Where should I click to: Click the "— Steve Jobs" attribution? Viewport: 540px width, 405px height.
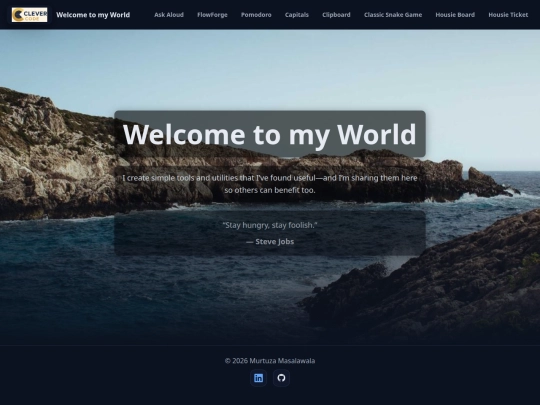tap(270, 242)
